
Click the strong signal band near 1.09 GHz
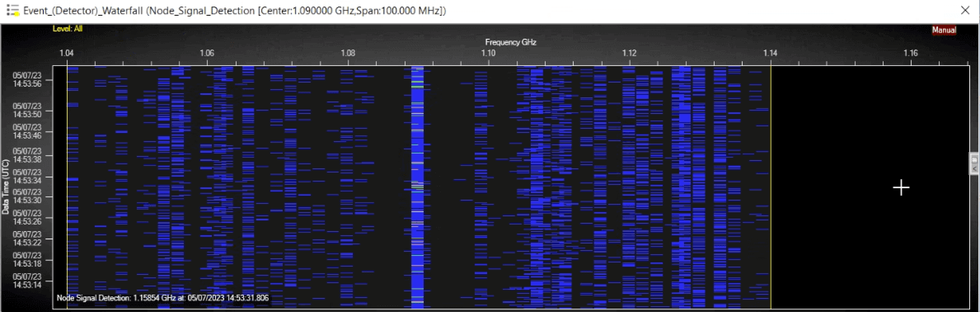click(417, 186)
